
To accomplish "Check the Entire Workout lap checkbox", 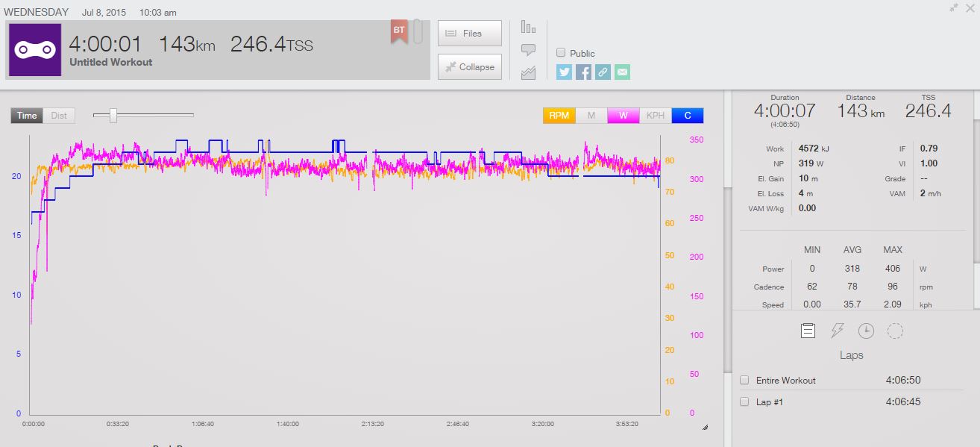I will 744,380.
